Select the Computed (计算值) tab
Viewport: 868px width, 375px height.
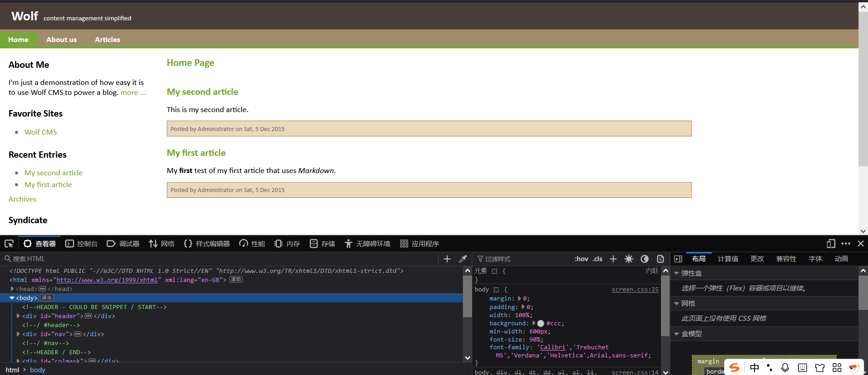tap(728, 259)
